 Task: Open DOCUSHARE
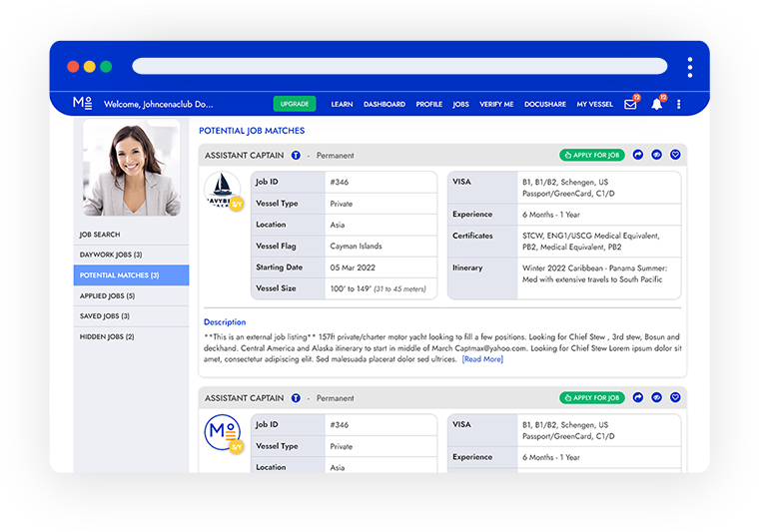tap(545, 104)
